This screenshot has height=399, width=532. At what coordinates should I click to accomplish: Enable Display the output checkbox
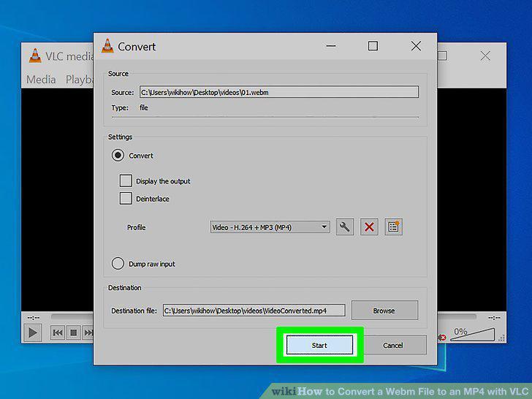(x=126, y=180)
